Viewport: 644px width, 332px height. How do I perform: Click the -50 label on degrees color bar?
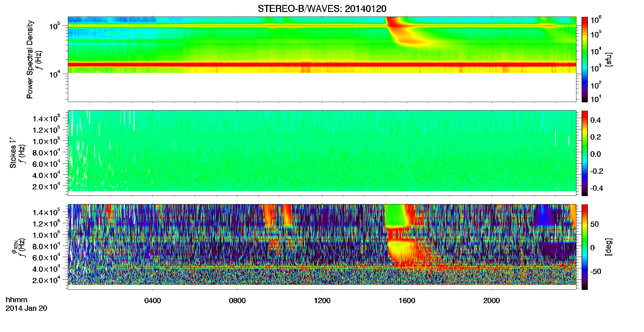pos(596,271)
